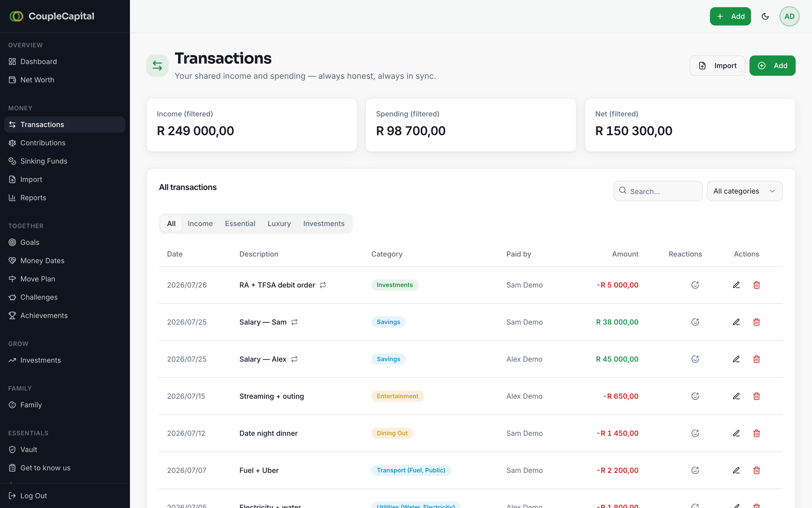The width and height of the screenshot is (812, 508).
Task: Click the R 45 000,00 amount
Action: [617, 359]
